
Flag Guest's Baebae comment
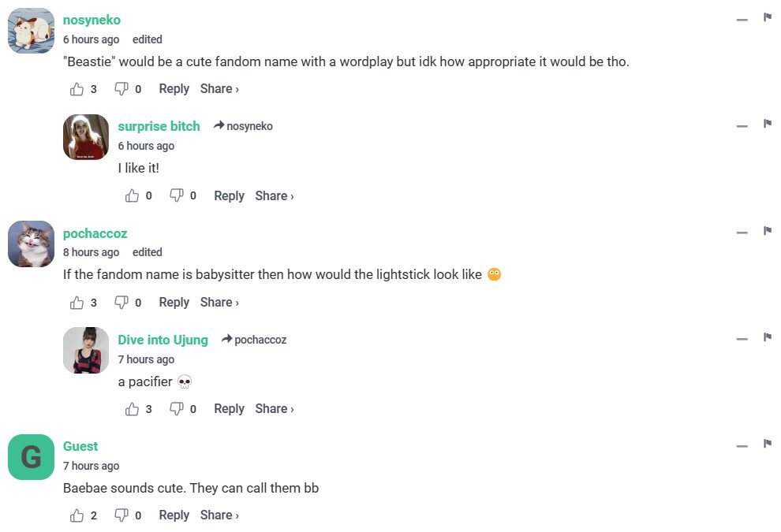click(x=767, y=444)
